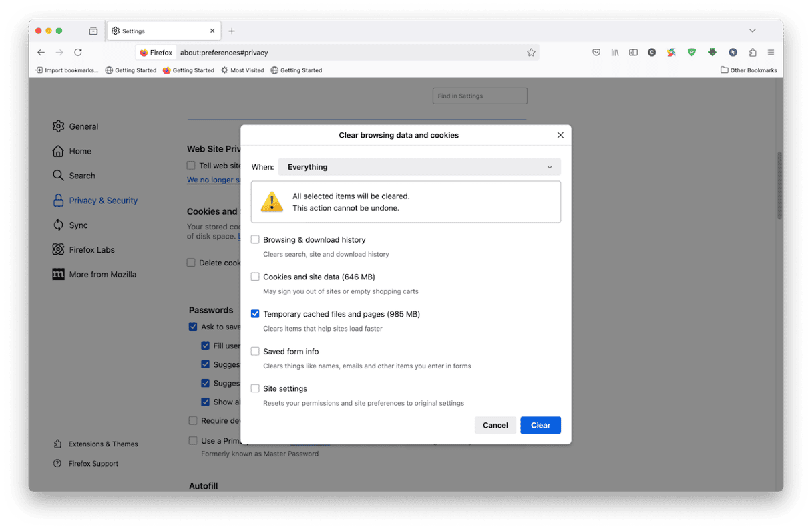Enable Browsing & download history checkbox

255,239
